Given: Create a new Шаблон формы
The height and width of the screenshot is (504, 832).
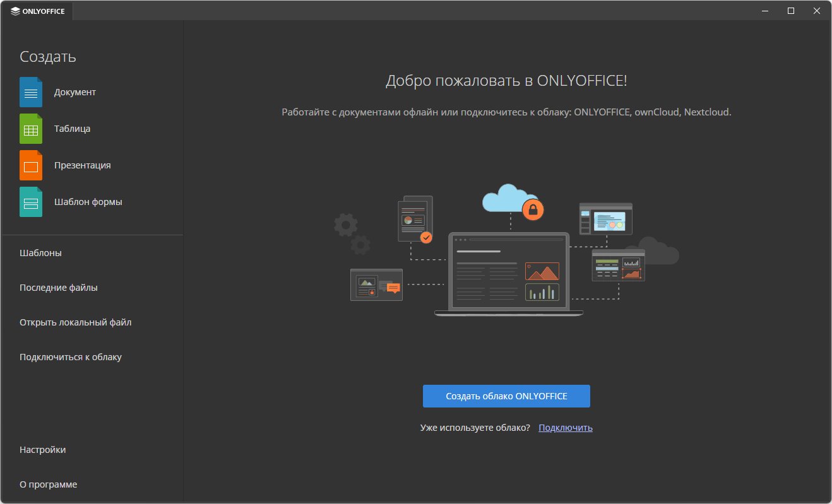Looking at the screenshot, I should click(88, 202).
